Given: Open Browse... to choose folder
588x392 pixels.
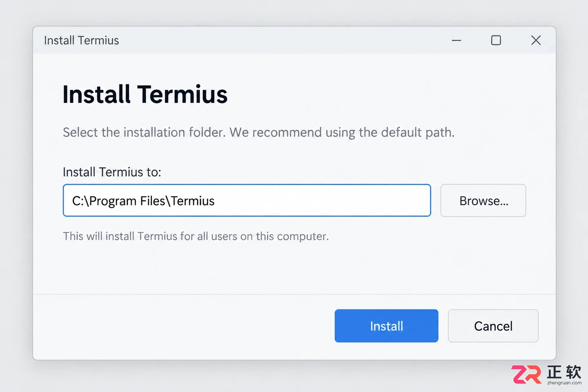Looking at the screenshot, I should click(x=483, y=200).
